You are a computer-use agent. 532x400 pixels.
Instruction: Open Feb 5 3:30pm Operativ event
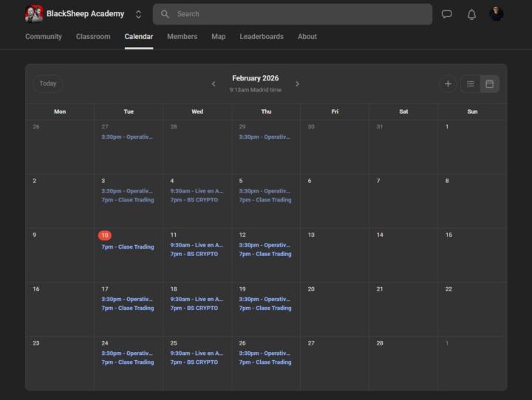point(265,191)
